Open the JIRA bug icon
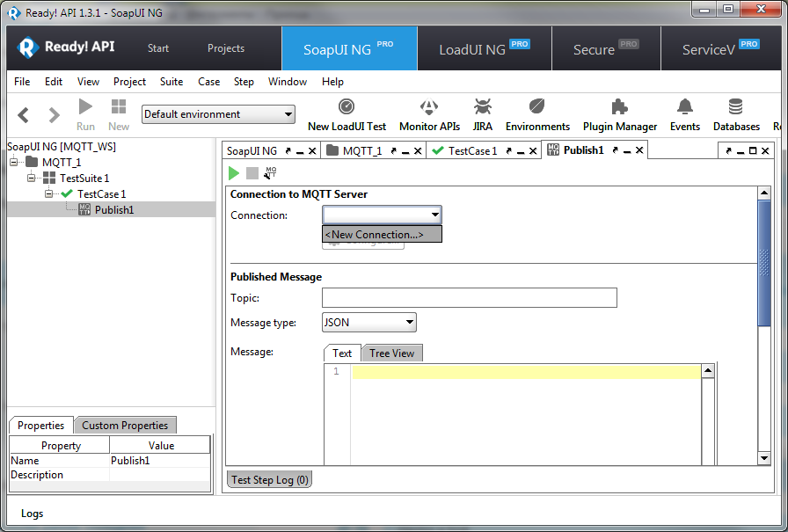The image size is (788, 532). (x=483, y=115)
